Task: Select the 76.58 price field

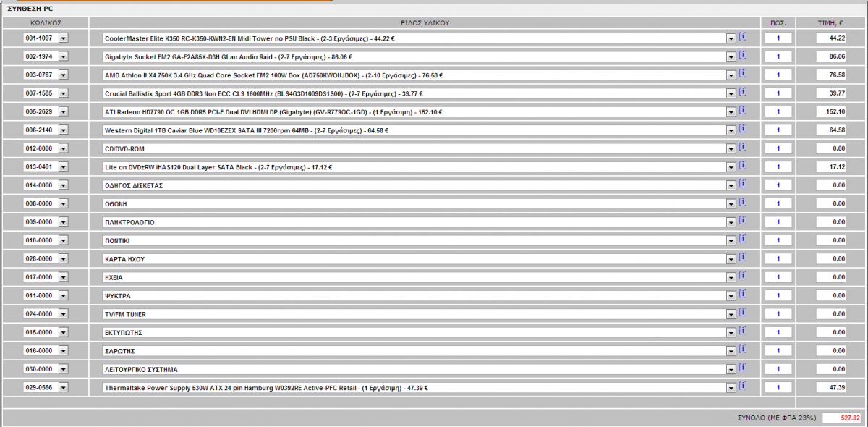Action: (831, 75)
